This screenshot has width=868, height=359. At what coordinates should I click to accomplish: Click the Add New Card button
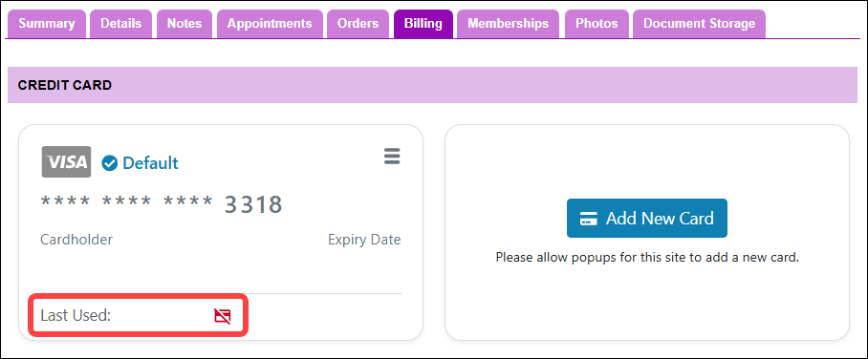[646, 219]
